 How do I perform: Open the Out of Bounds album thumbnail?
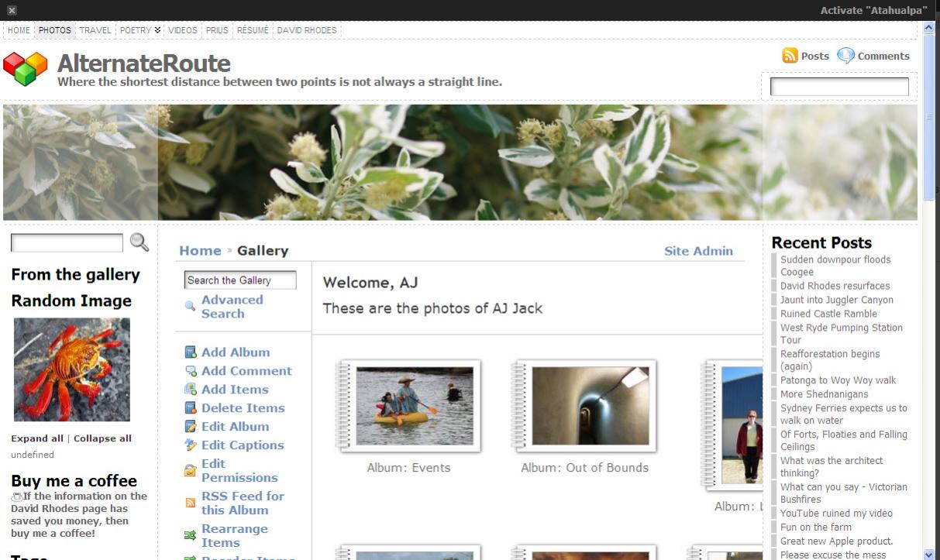click(x=591, y=406)
